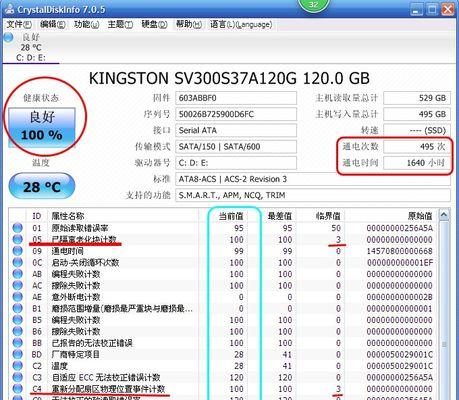Select attribute 已隔离老化块计数
459x400 pixels.
coord(84,239)
